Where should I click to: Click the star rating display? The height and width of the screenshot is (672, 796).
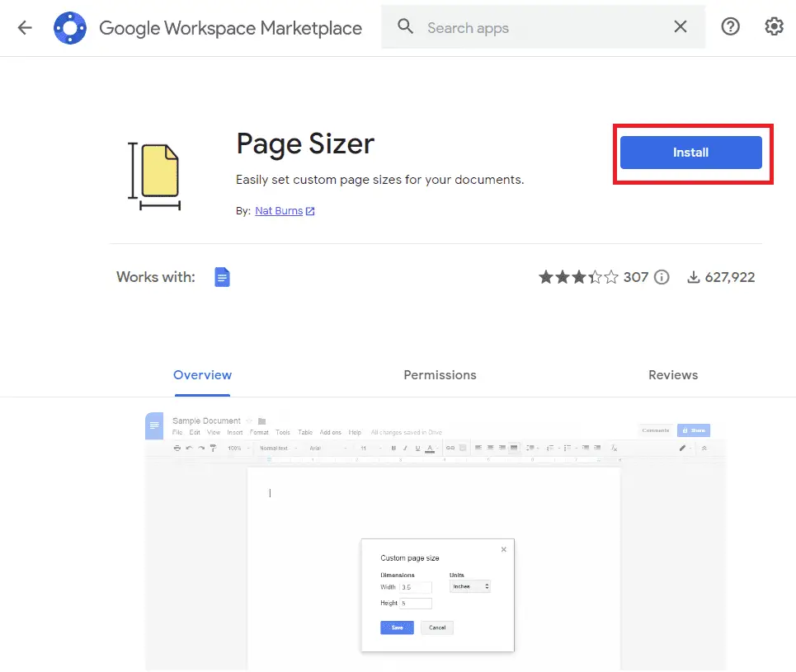coord(578,277)
